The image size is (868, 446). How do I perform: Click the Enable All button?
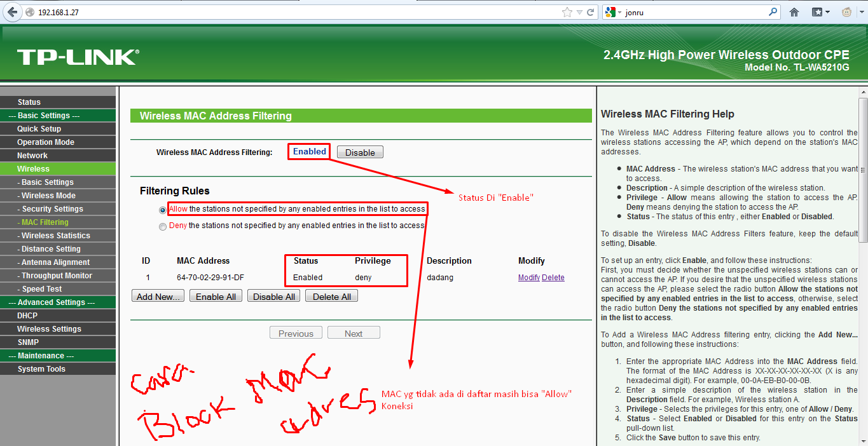pos(216,297)
